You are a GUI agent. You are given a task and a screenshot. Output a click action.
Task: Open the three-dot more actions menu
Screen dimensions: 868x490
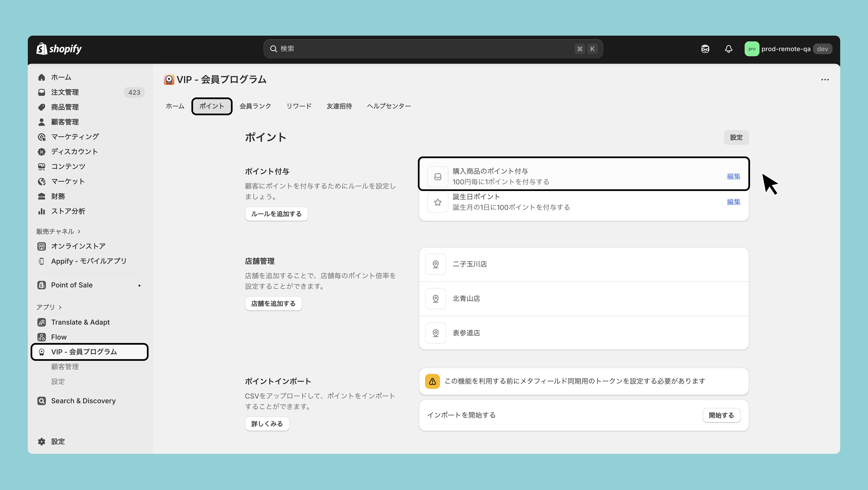pyautogui.click(x=825, y=80)
